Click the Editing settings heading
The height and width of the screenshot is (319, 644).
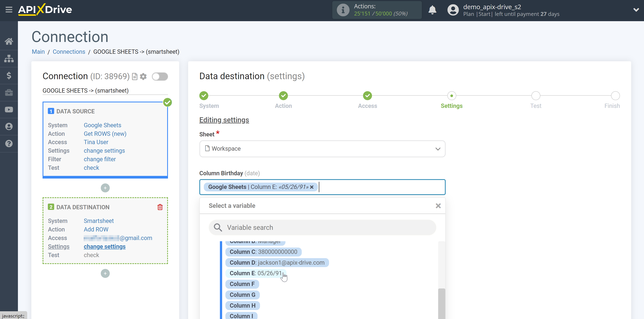(x=224, y=120)
